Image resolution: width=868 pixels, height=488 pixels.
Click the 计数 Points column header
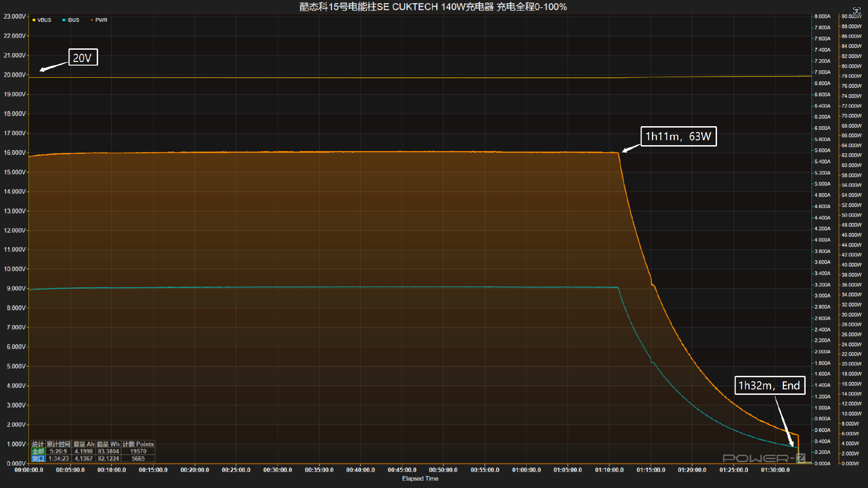coord(138,444)
